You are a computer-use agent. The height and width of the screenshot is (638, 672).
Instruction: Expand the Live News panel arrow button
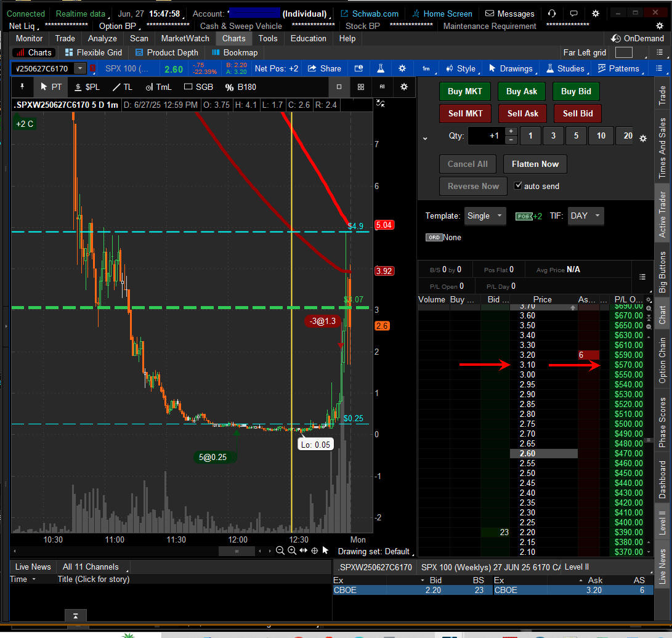click(76, 616)
